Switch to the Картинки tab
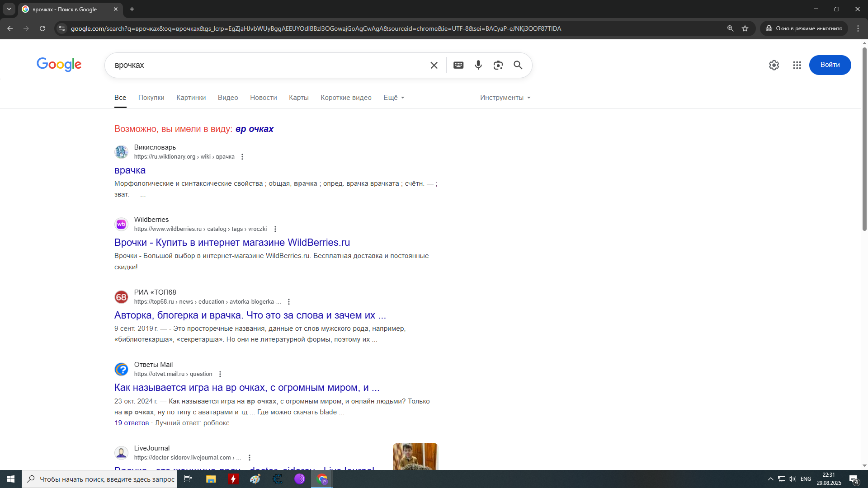The height and width of the screenshot is (488, 868). click(x=191, y=98)
